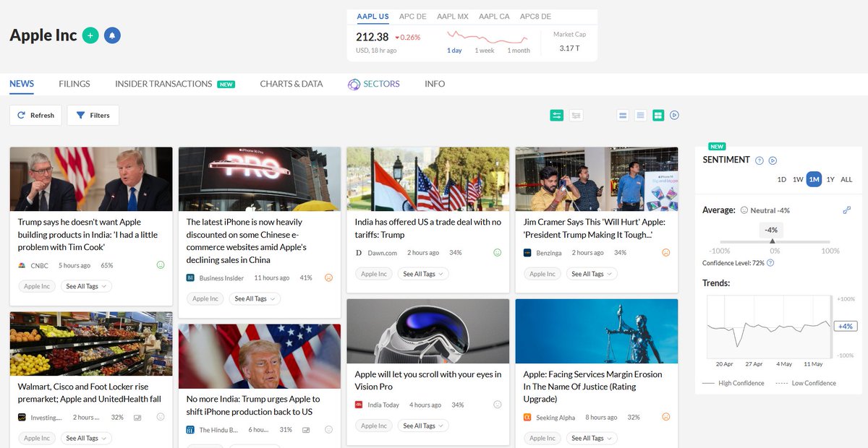Switch to the AAPL CA ticker tab
The width and height of the screenshot is (868, 448).
[x=494, y=17]
